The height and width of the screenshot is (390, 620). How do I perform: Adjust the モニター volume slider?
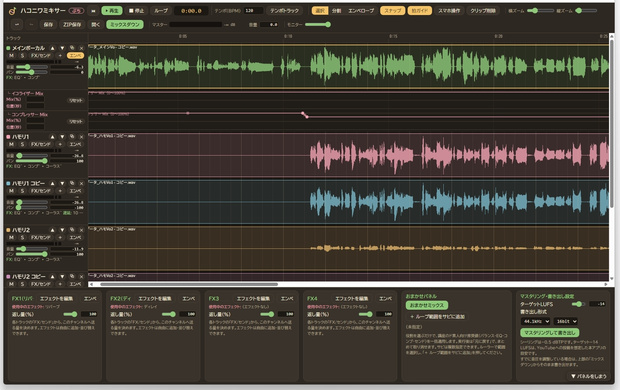tap(318, 25)
